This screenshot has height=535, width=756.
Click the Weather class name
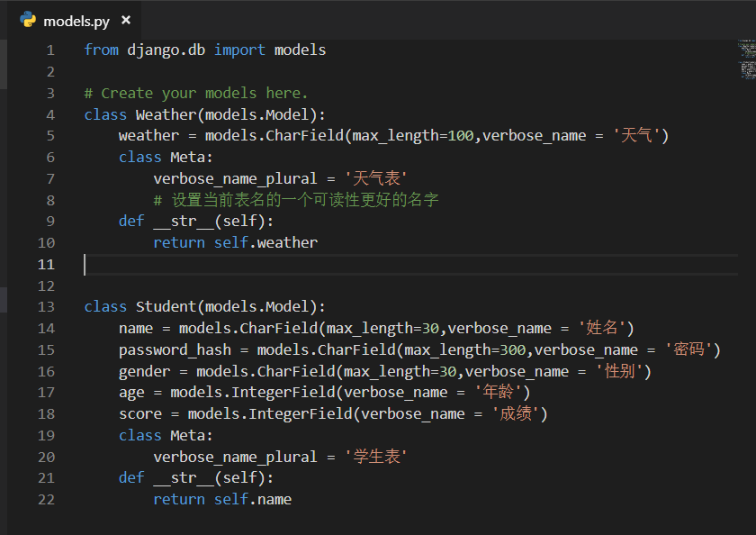(x=166, y=114)
